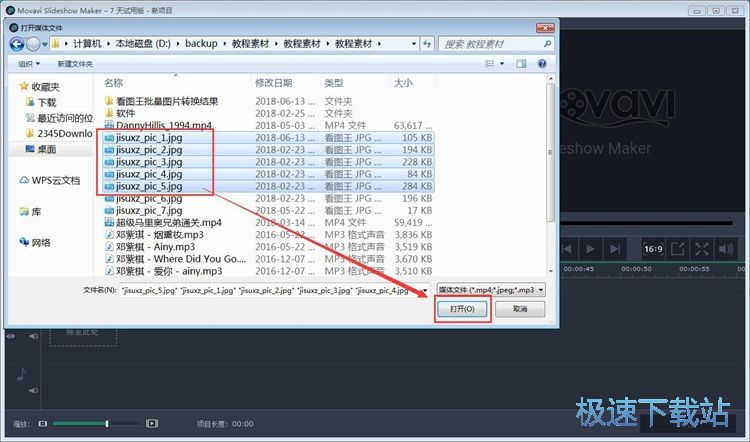Open recent locations dropdown next to navigation arrows
The width and height of the screenshot is (750, 442).
(44, 44)
